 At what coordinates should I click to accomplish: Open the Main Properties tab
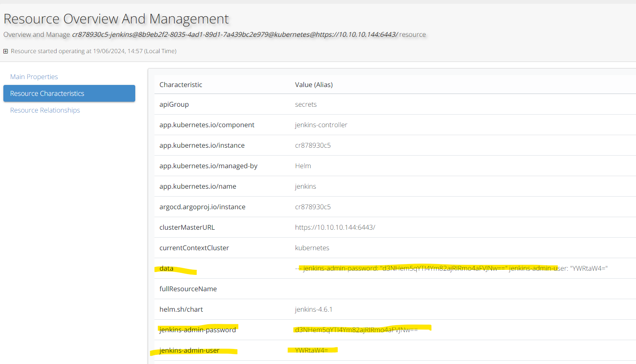point(34,77)
